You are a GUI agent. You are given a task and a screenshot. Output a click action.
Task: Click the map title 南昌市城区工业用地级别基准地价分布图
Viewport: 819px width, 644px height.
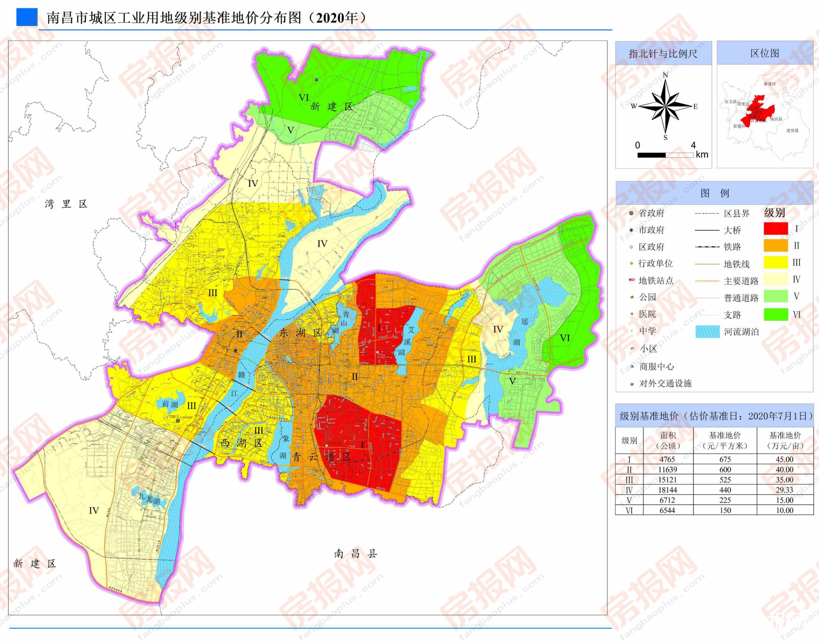(x=206, y=18)
